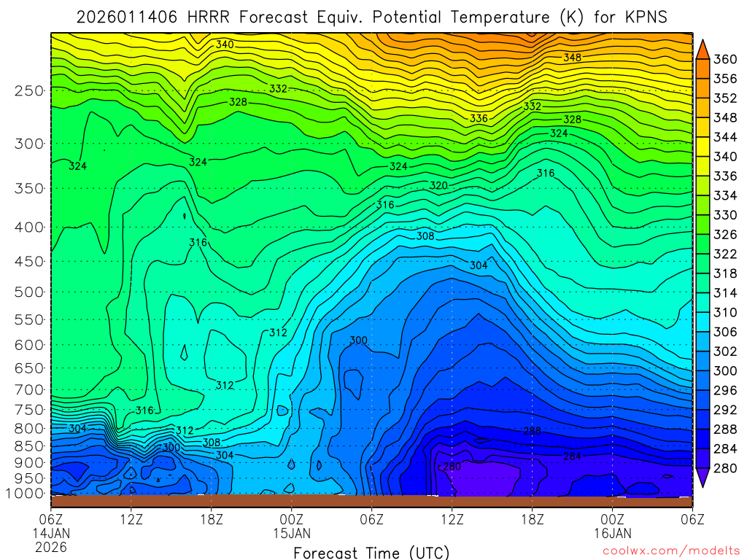Pick the purple colorbar arrow below 280
This screenshot has width=747, height=560.
click(703, 478)
